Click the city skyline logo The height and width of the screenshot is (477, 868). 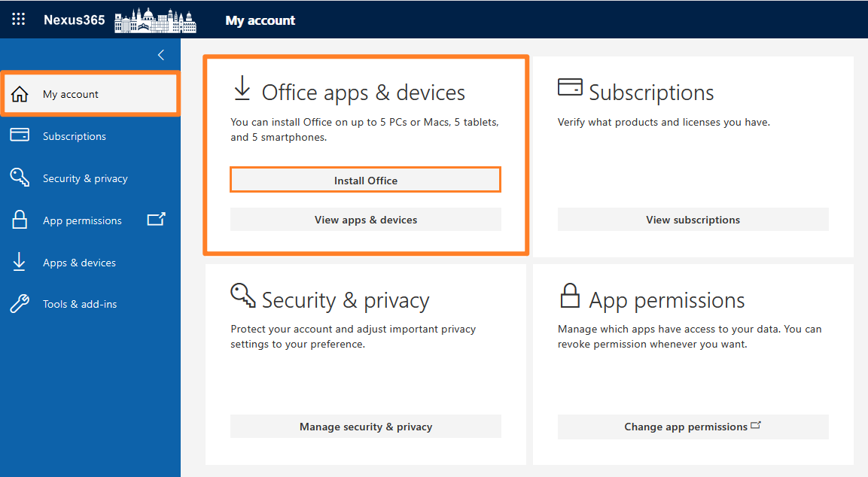point(155,20)
